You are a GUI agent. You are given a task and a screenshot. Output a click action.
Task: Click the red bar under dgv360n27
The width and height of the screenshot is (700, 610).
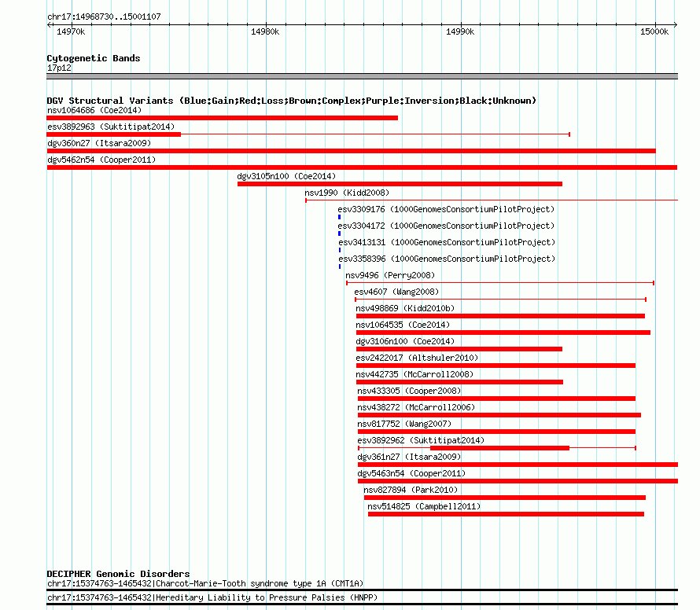pos(352,151)
